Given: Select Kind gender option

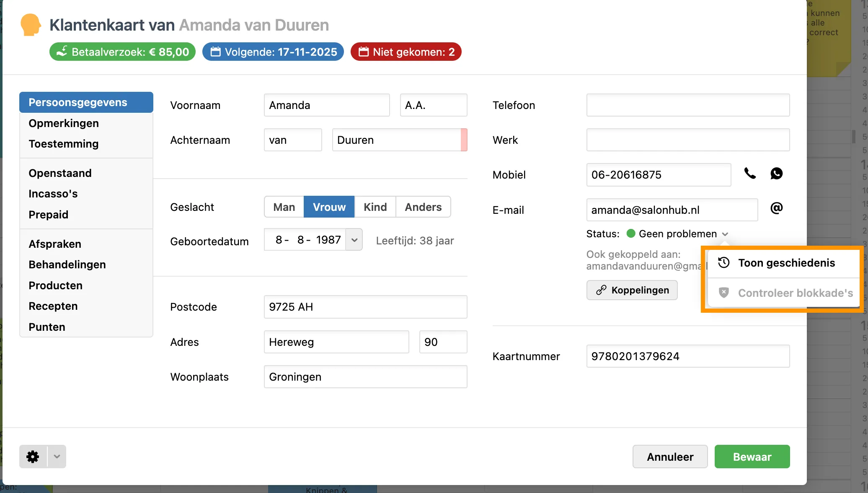Looking at the screenshot, I should point(375,207).
